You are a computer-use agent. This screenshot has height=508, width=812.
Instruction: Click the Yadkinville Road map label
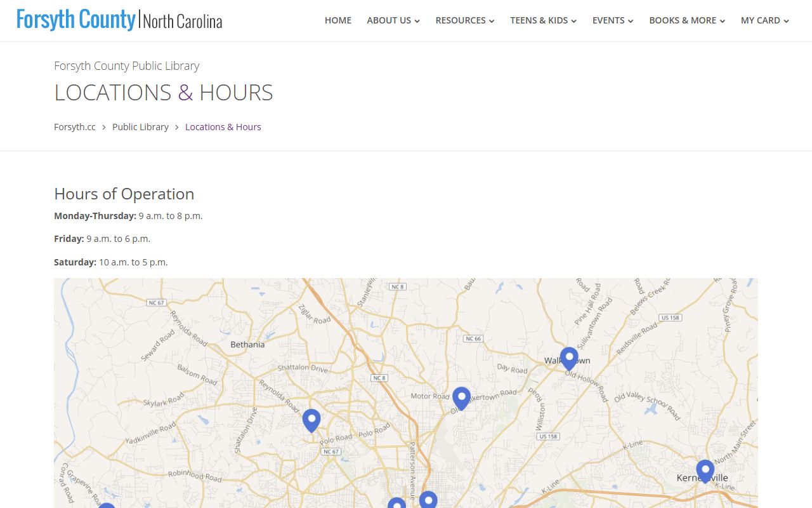click(x=150, y=434)
